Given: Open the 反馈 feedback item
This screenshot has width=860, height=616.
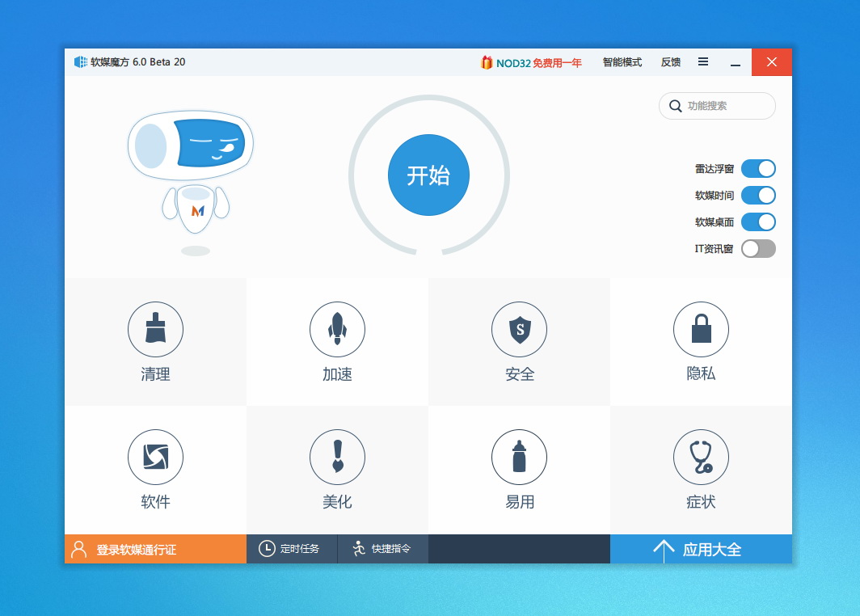Looking at the screenshot, I should point(671,62).
